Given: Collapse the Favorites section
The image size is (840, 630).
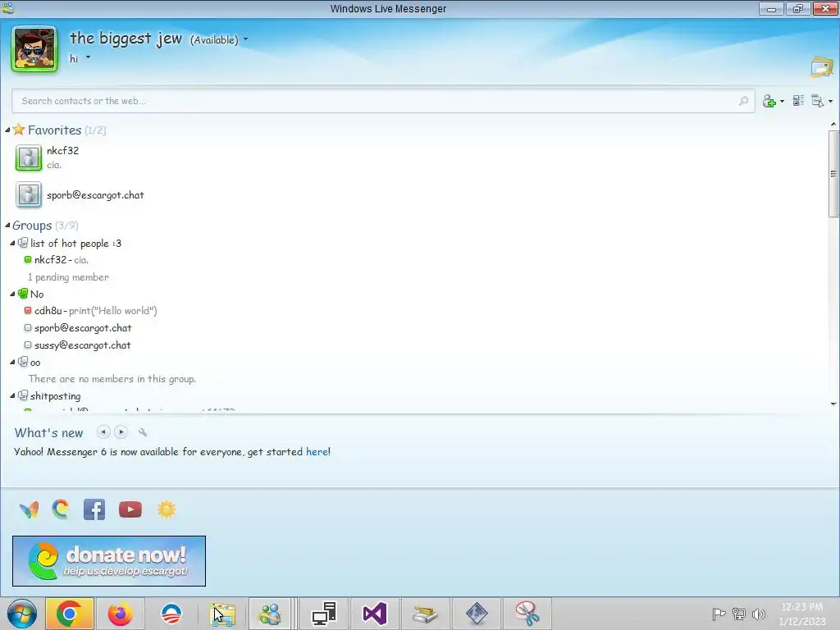Looking at the screenshot, I should click(x=7, y=130).
